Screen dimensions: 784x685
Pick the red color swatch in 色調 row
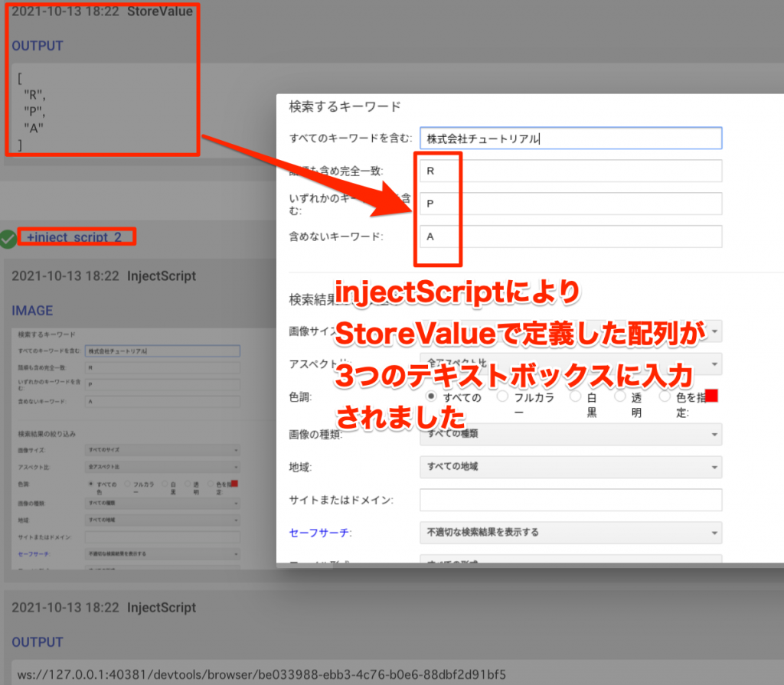pos(711,396)
